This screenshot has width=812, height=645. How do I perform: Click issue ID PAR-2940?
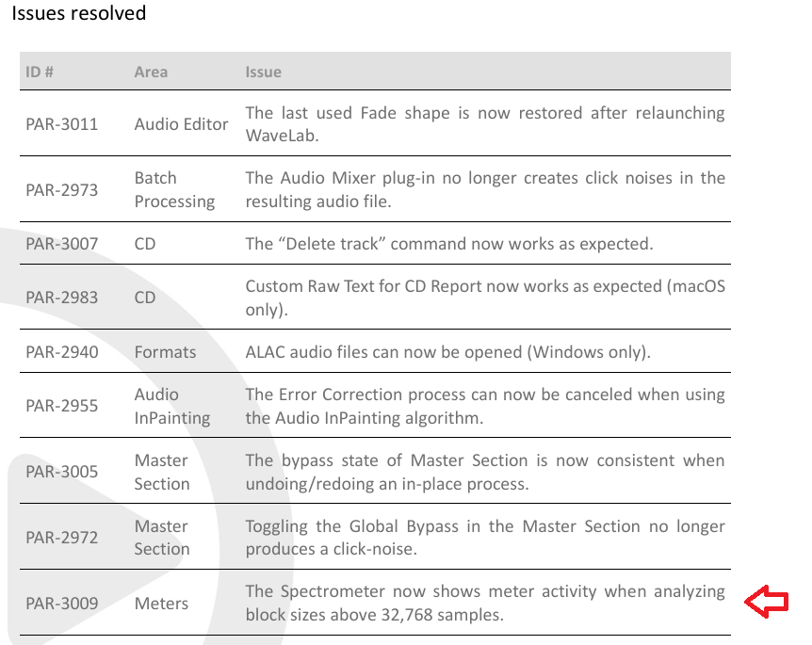pos(62,352)
